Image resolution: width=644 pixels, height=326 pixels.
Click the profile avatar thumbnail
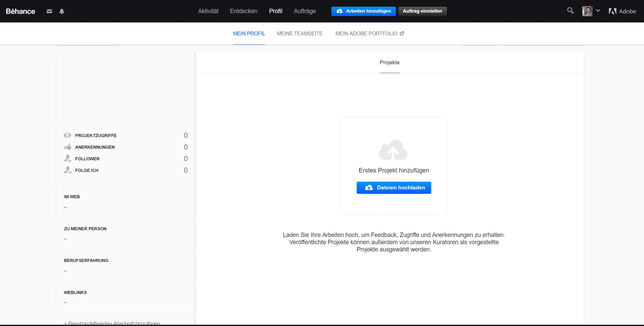point(587,11)
